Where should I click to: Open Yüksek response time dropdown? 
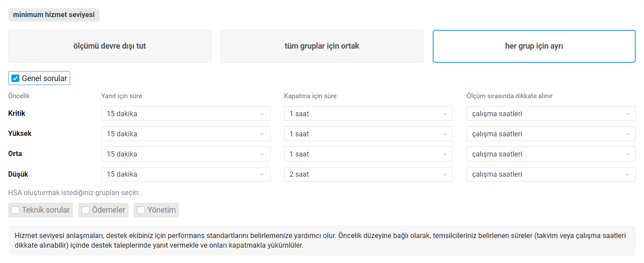coord(186,134)
